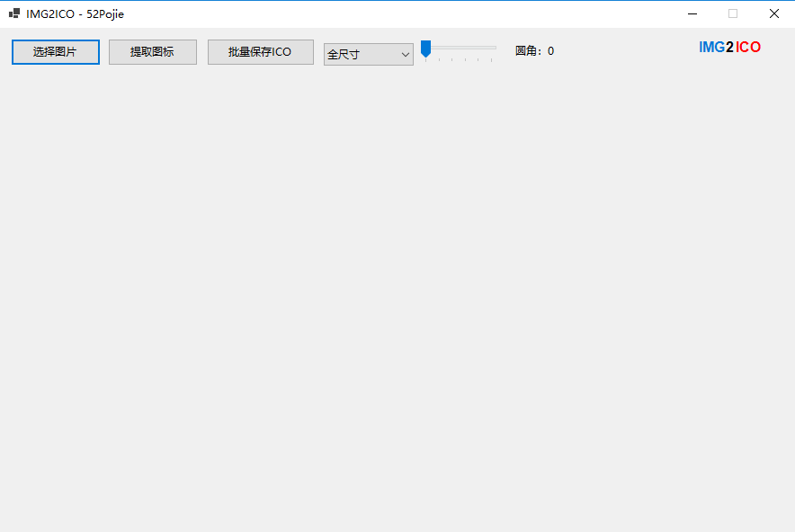Viewport: 795px width, 532px height.
Task: Close the IMG2ICO application
Action: tap(774, 14)
